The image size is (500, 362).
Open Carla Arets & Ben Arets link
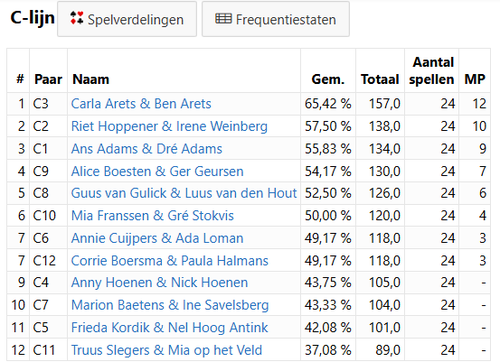click(141, 104)
